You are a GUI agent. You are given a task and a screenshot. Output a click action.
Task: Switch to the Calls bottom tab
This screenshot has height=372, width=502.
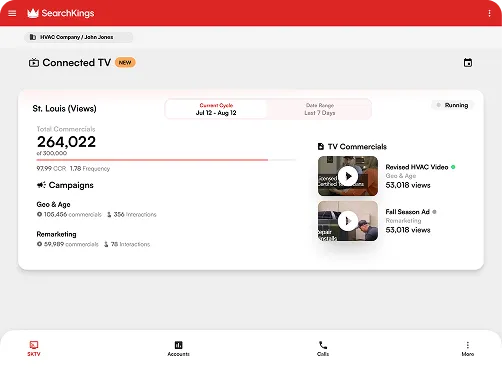point(323,349)
